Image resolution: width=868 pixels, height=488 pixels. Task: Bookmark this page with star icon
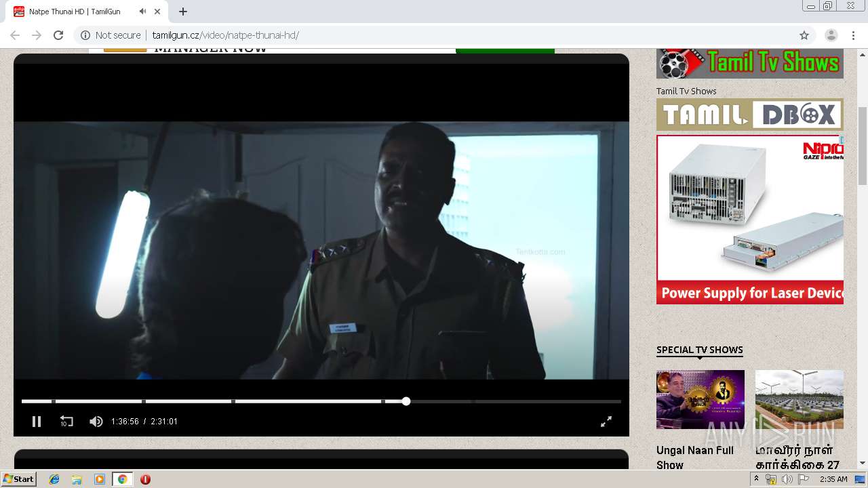coord(804,35)
